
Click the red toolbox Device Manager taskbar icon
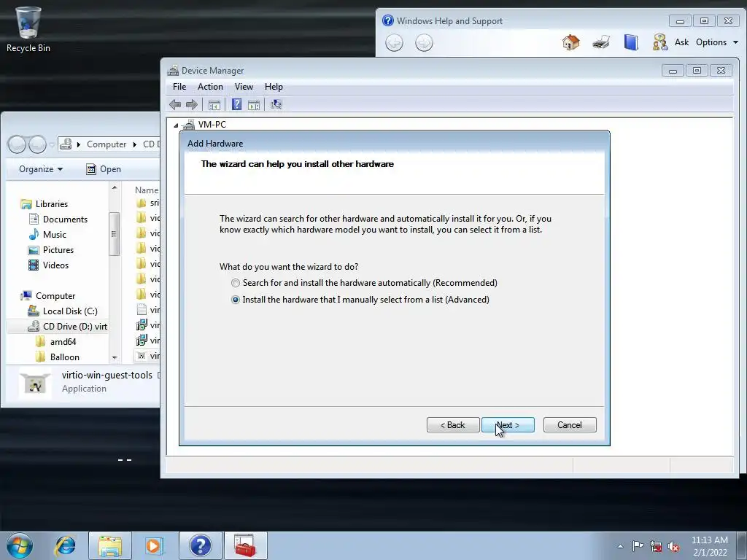[x=245, y=545]
